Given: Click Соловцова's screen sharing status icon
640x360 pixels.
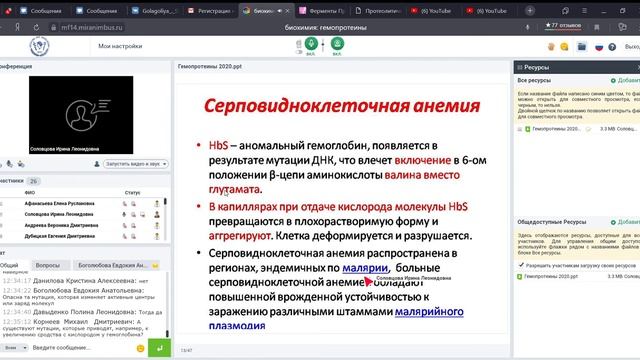Looking at the screenshot, I should pyautogui.click(x=142, y=214).
